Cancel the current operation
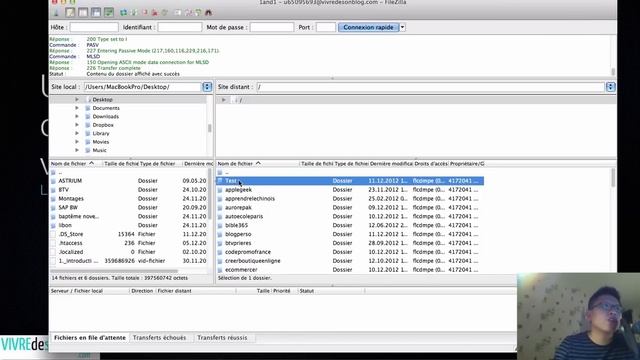This screenshot has width=640, height=360. (145, 13)
